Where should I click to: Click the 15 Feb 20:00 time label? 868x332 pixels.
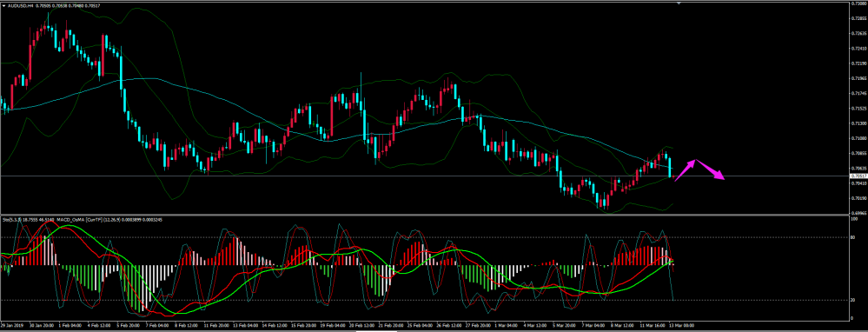point(304,325)
